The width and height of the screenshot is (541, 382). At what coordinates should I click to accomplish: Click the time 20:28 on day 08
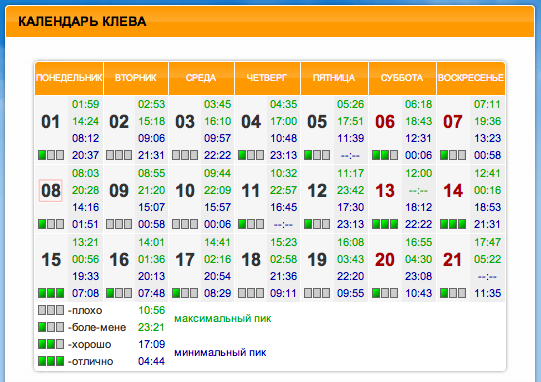[x=86, y=190]
